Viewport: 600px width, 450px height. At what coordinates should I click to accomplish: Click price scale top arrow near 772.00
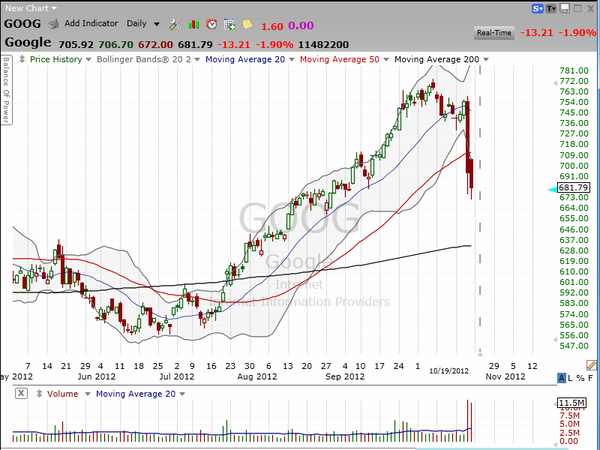coord(555,83)
